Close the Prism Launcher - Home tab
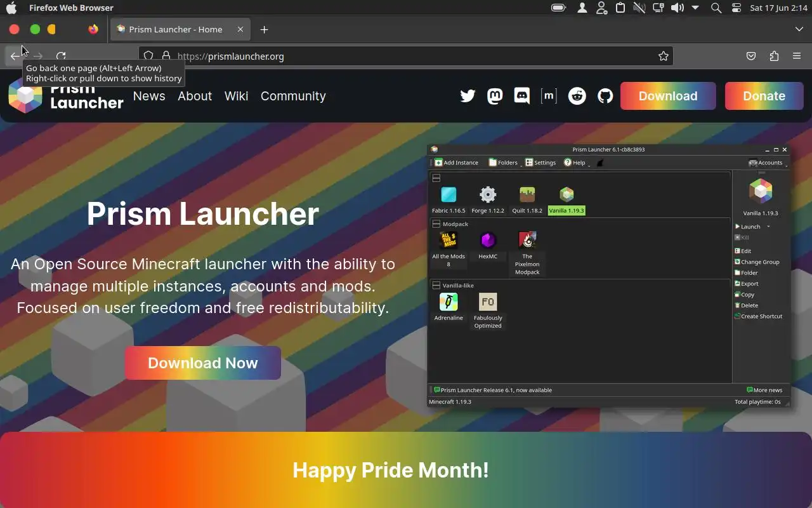This screenshot has height=508, width=812. tap(240, 29)
